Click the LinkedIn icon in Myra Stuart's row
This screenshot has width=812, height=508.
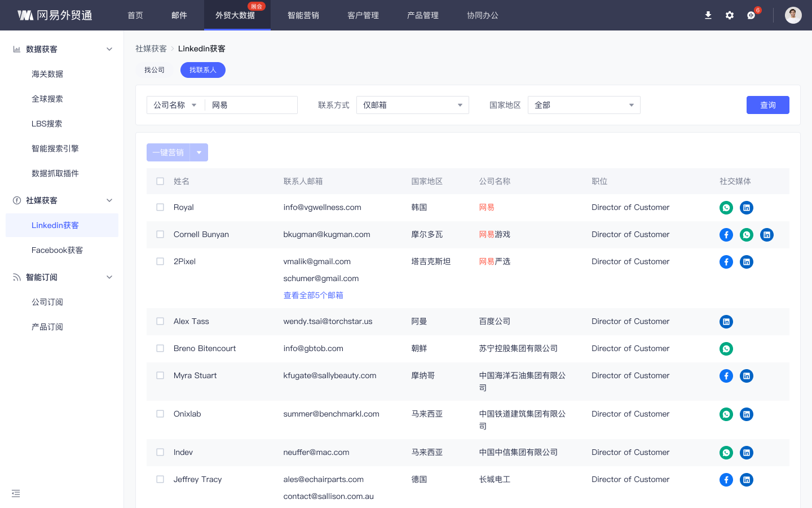(x=747, y=376)
